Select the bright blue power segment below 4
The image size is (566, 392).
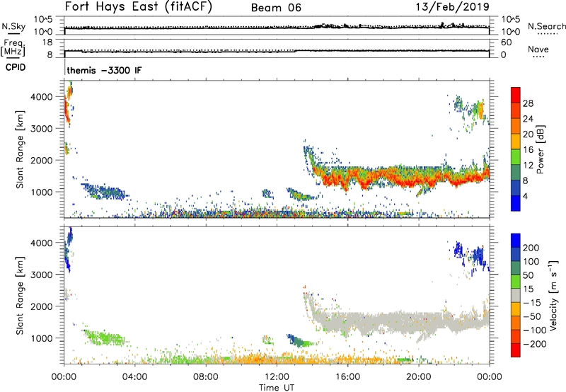(x=516, y=203)
